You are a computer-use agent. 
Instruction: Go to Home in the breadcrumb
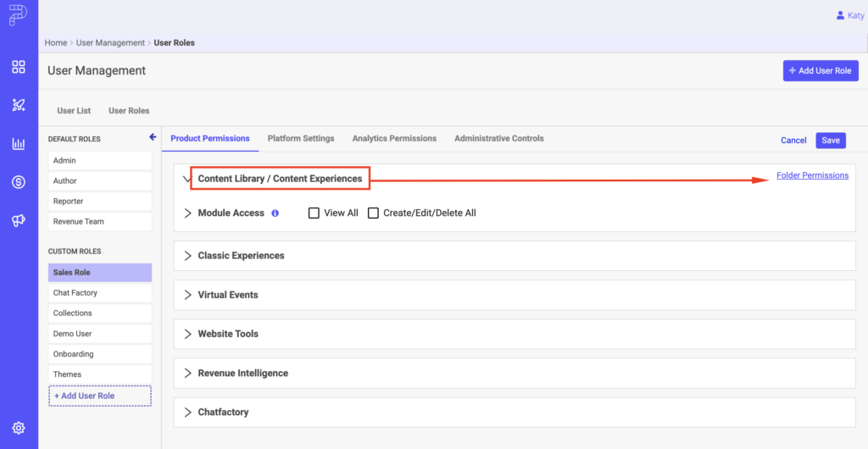56,42
